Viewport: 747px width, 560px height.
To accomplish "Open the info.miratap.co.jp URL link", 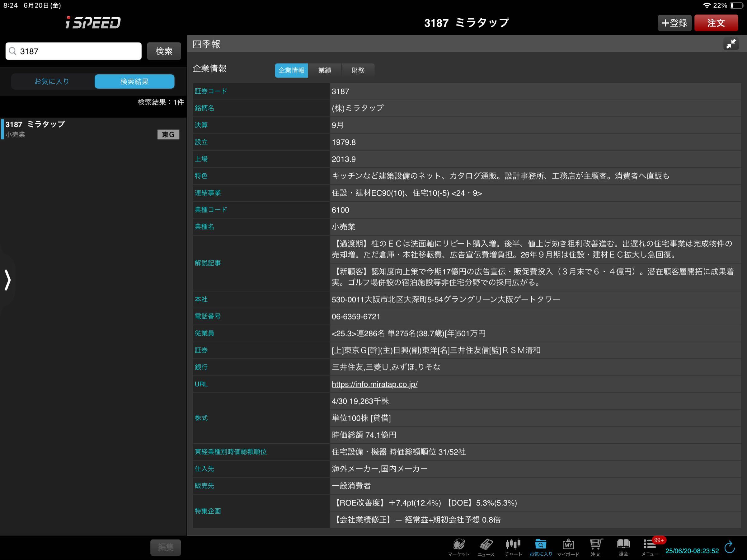I will pos(374,384).
